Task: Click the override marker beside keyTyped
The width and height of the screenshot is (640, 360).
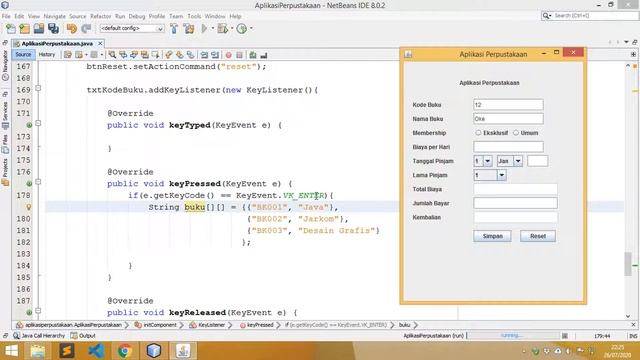Action: pos(29,125)
